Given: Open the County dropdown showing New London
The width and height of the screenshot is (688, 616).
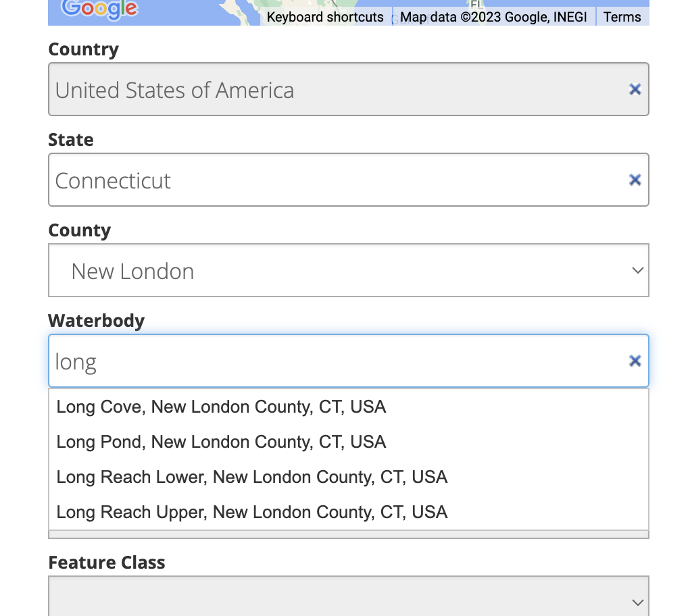Looking at the screenshot, I should coord(348,271).
